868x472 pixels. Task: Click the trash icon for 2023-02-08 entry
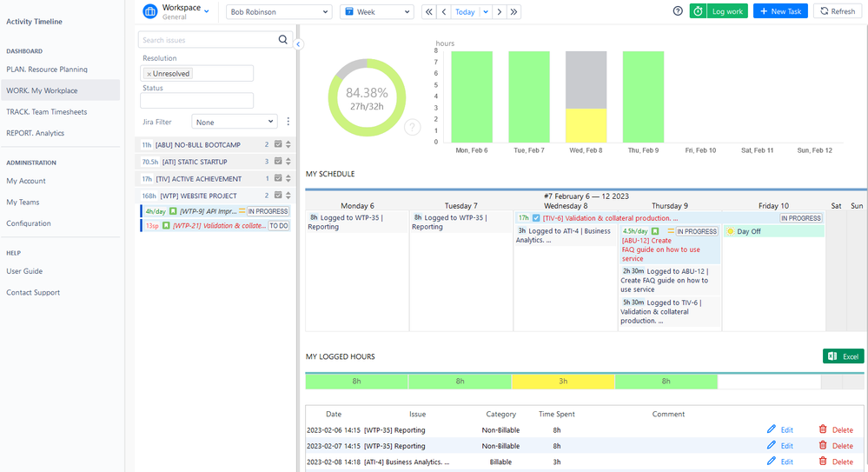[x=823, y=461]
